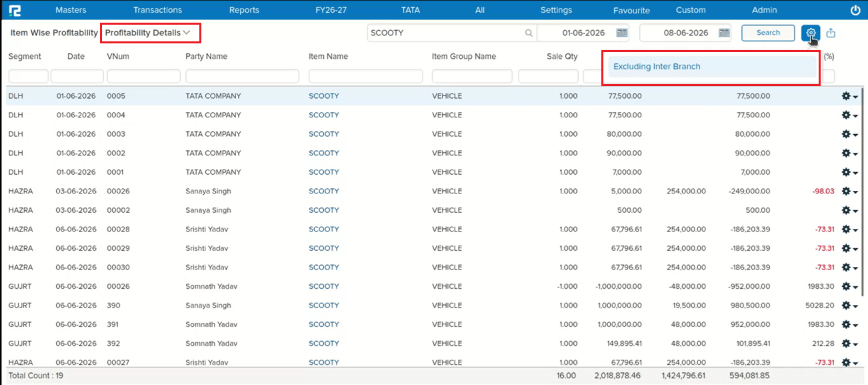Click the Total Count : 19 footer
The height and width of the screenshot is (385, 868).
point(36,376)
